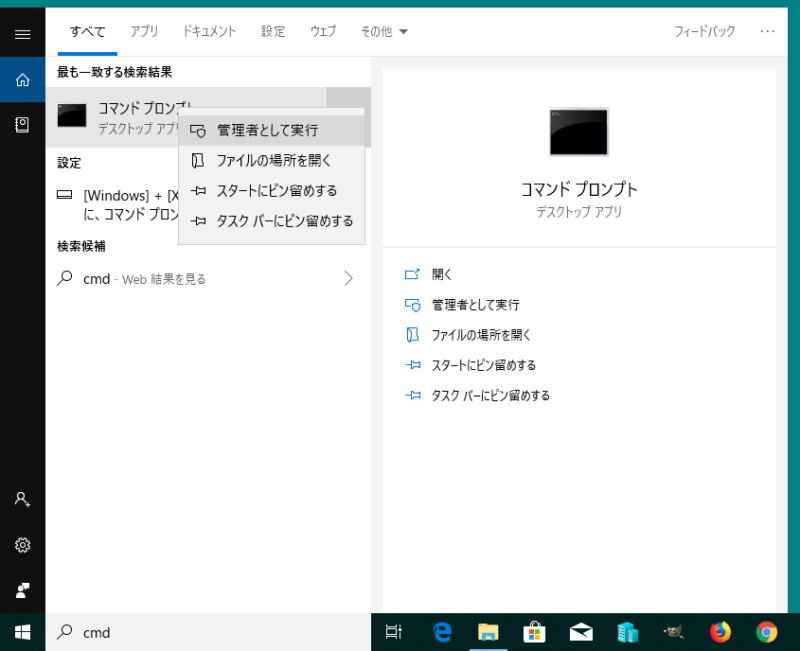Open Task View on the taskbar
The image size is (800, 651).
pyautogui.click(x=394, y=632)
